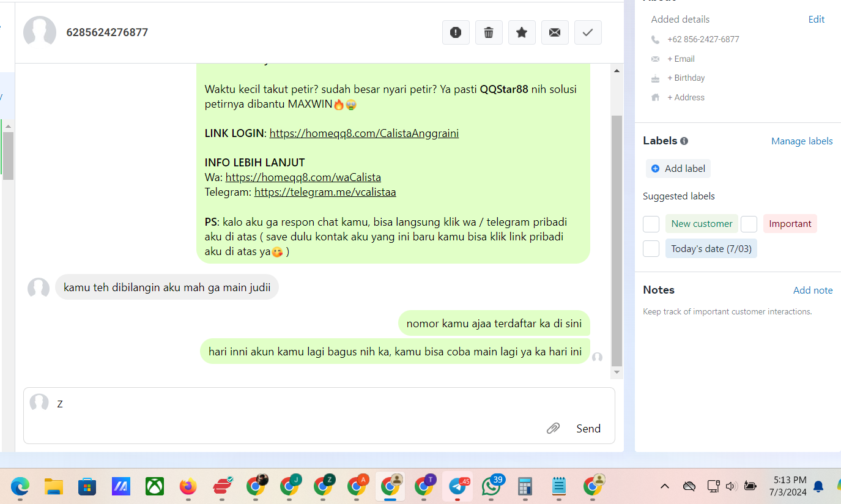Click the message input field
The image size is (841, 504).
coord(319,415)
